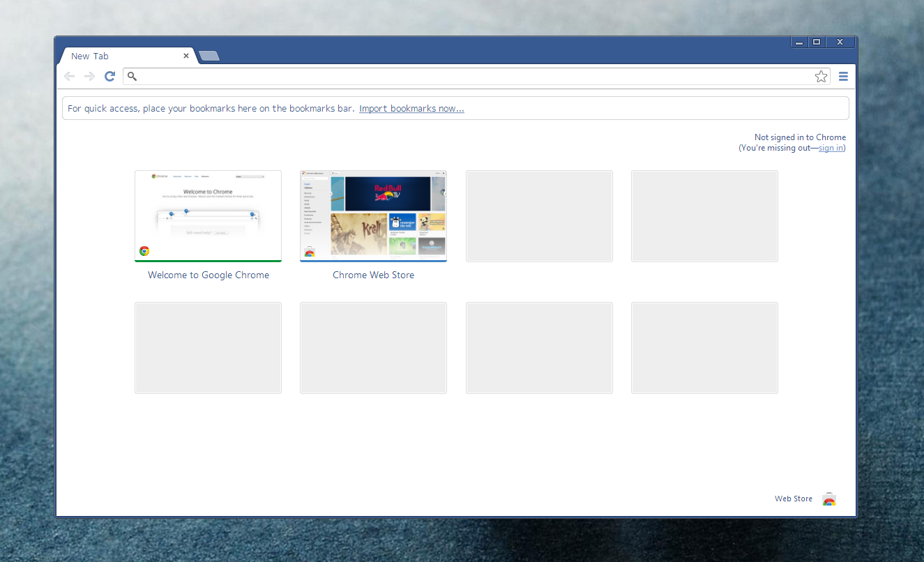Click the forward navigation arrow
Viewport: 924px width, 562px height.
coord(89,76)
